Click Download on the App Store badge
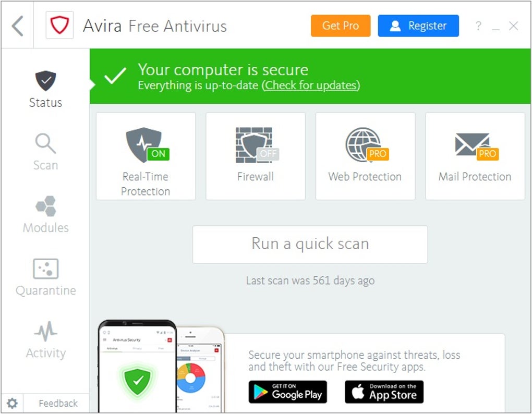The image size is (532, 414). [x=384, y=392]
